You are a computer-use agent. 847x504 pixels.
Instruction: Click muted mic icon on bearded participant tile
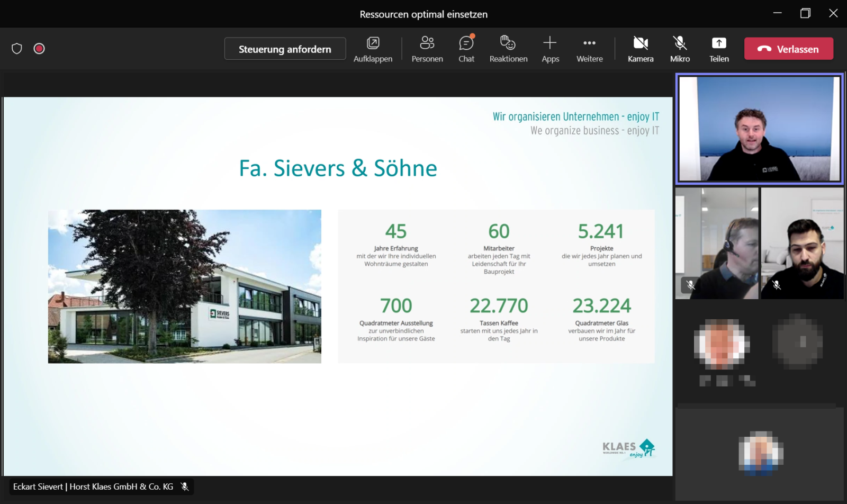(x=776, y=285)
